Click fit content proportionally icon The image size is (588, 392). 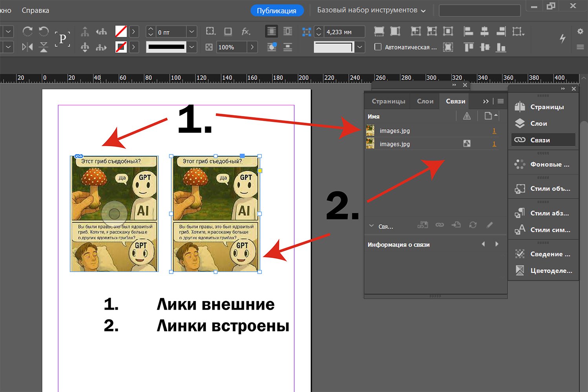pos(395,31)
